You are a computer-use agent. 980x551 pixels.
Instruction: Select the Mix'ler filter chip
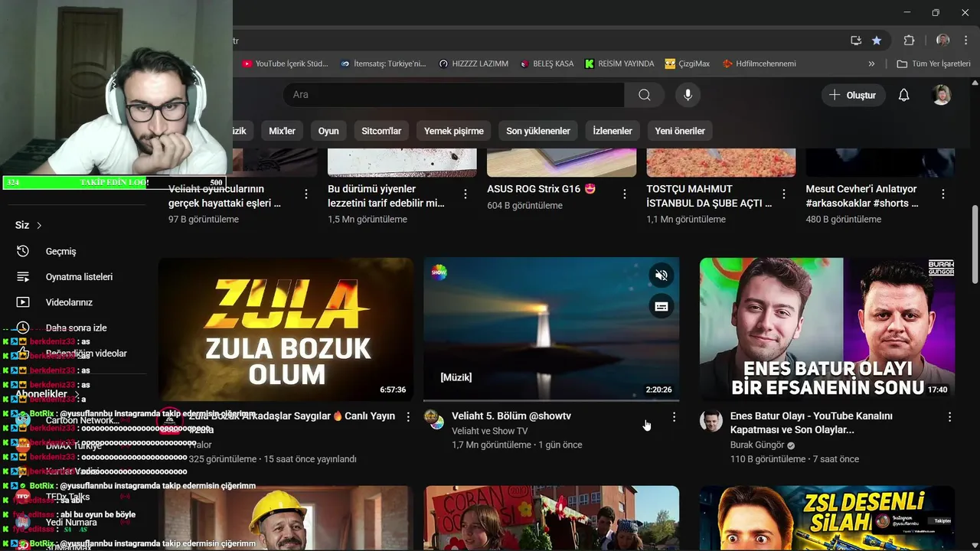tap(282, 131)
